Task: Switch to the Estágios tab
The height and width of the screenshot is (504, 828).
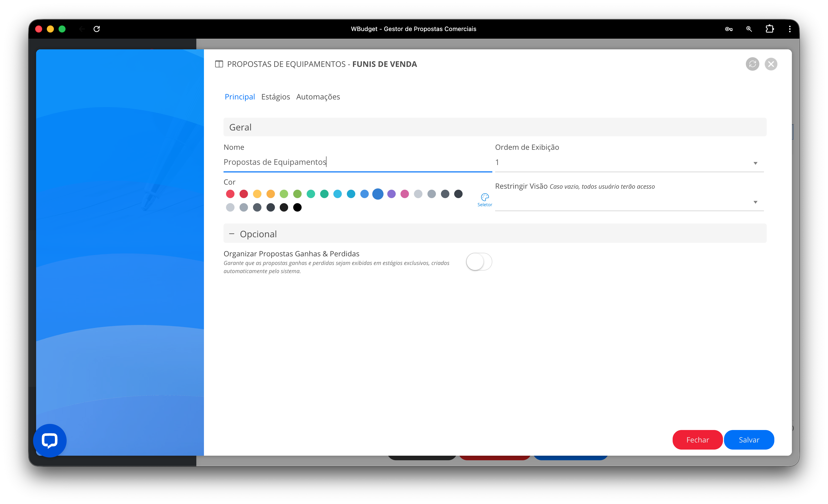Action: [x=275, y=97]
